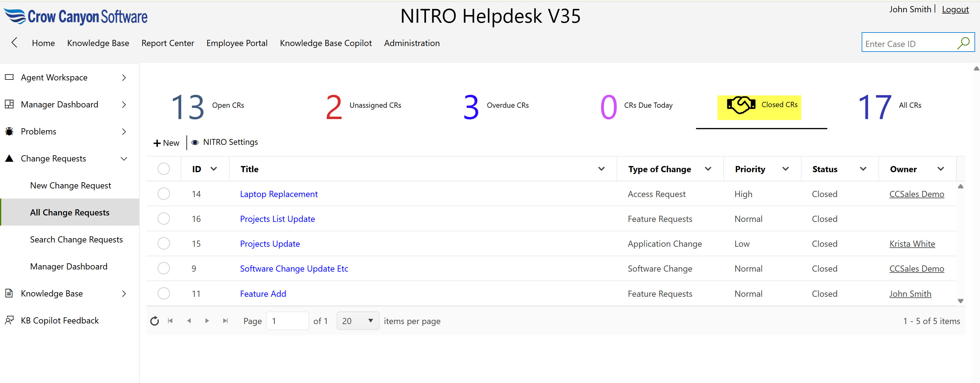Collapse the Change Requests section
Viewport: 980px width, 383px height.
point(124,158)
